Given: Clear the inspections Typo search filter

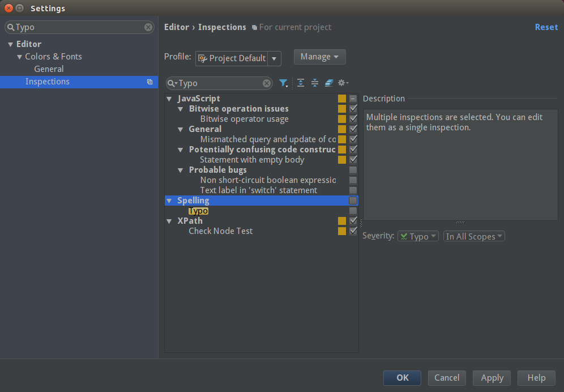Looking at the screenshot, I should point(267,83).
